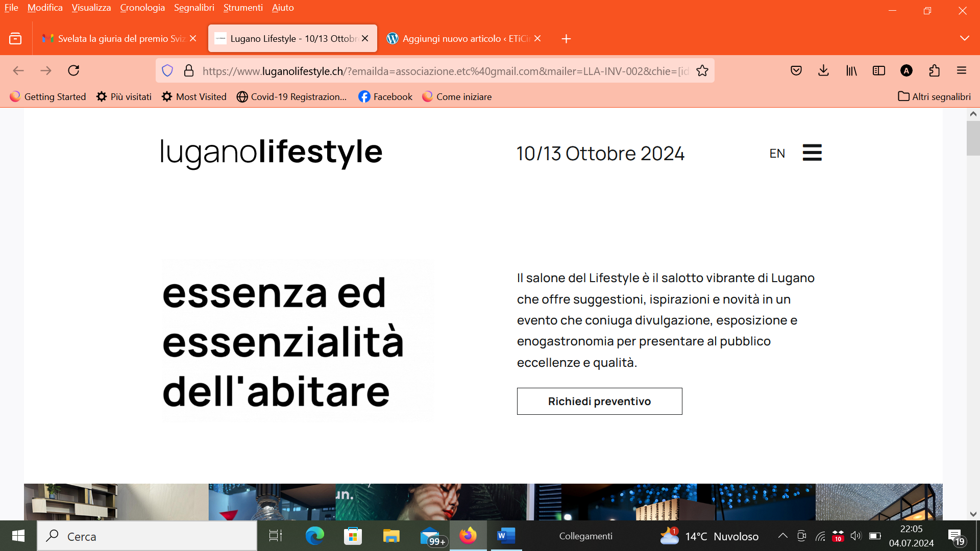The image size is (980, 551).
Task: Open weather widget 14°C Nuvoloso
Action: pos(709,536)
